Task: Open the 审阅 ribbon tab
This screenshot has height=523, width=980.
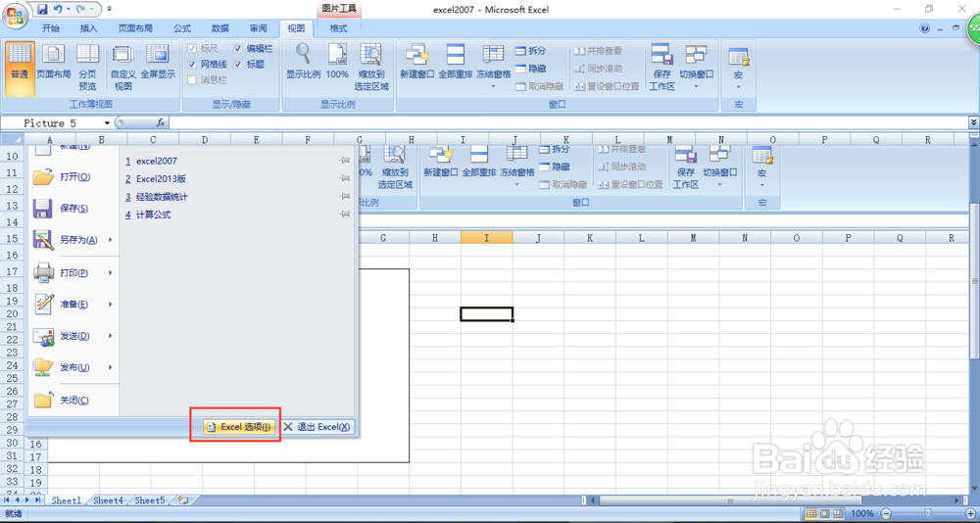Action: [x=258, y=28]
